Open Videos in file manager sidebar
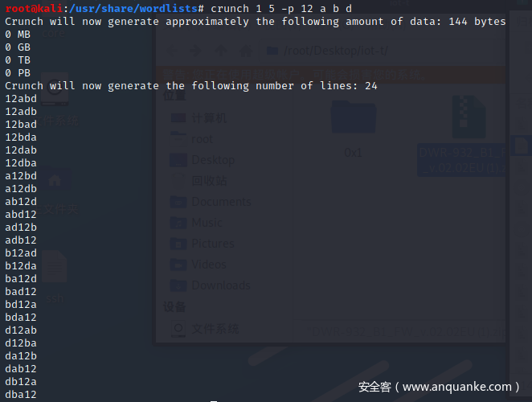The height and width of the screenshot is (402, 532). click(198, 265)
